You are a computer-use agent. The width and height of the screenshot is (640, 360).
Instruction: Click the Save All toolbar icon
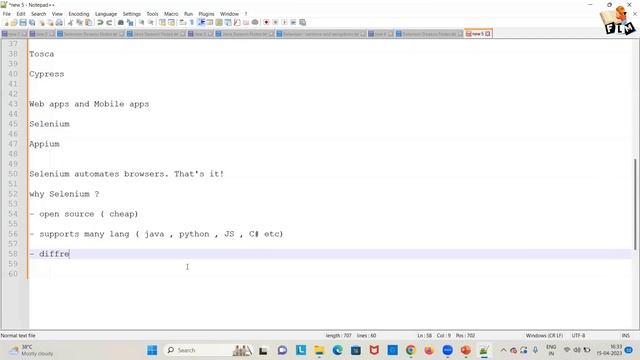point(32,22)
